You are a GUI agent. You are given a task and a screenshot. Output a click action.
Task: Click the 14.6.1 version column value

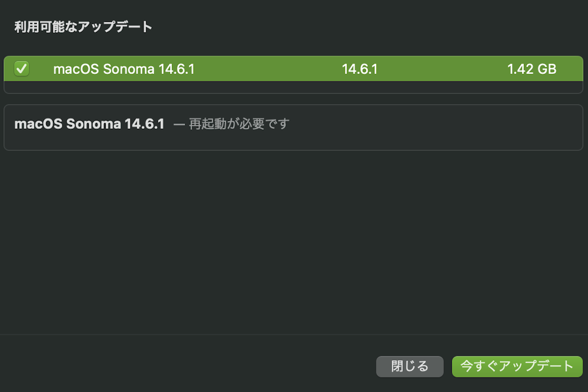(x=360, y=69)
